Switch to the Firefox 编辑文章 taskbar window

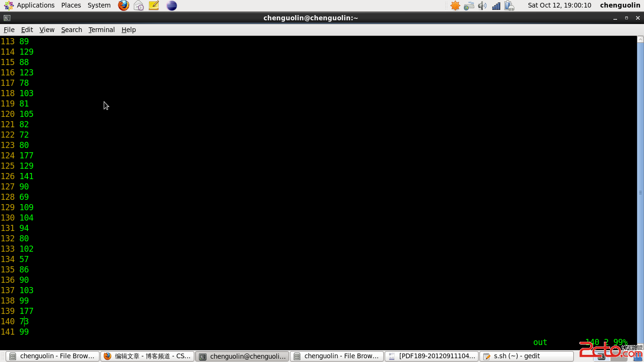pos(147,356)
